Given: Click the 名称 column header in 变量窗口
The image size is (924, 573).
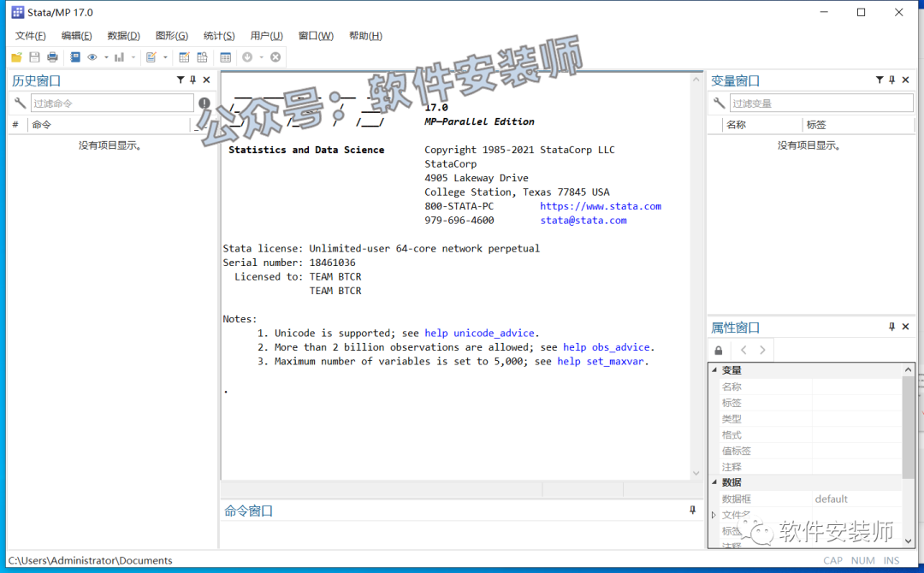Looking at the screenshot, I should (761, 125).
